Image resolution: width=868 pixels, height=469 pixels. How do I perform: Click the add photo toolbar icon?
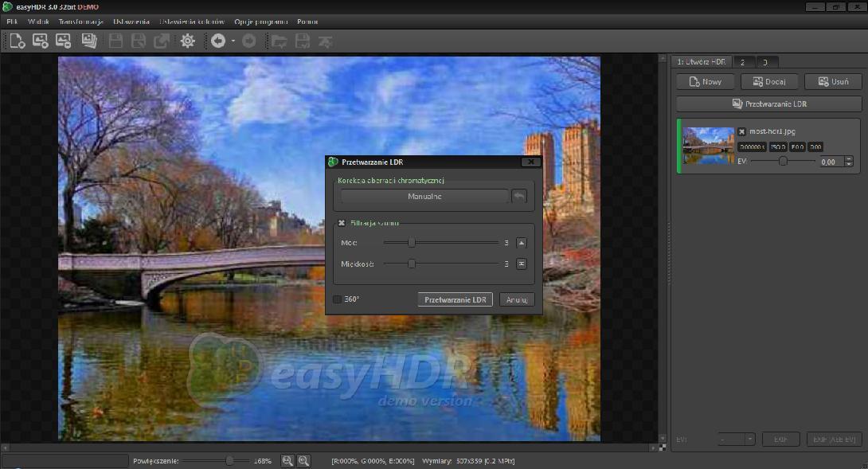point(41,41)
